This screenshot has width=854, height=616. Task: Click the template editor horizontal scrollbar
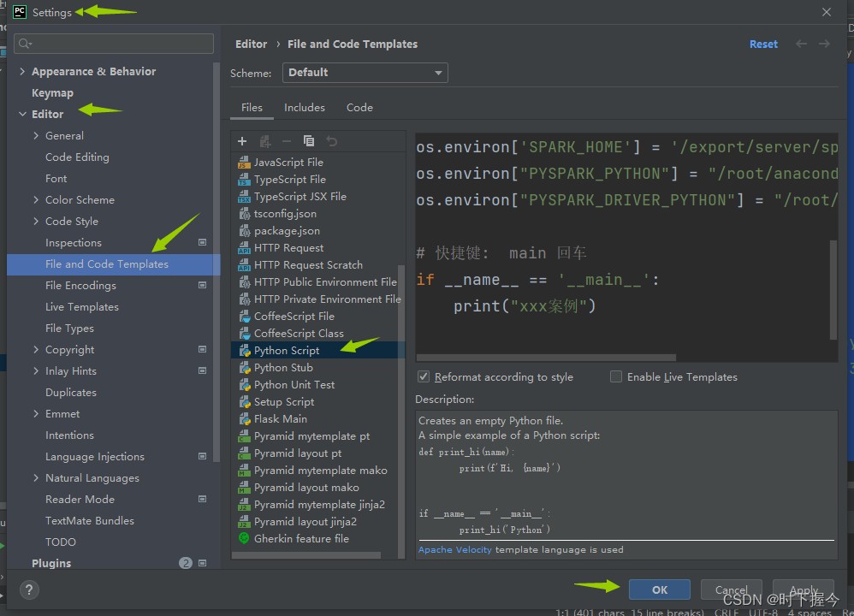(x=546, y=358)
